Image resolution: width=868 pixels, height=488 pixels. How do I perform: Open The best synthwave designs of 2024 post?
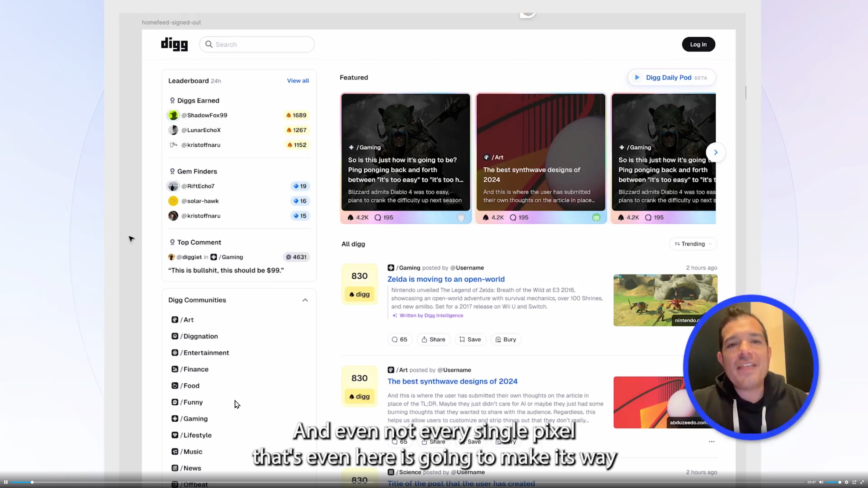[452, 381]
